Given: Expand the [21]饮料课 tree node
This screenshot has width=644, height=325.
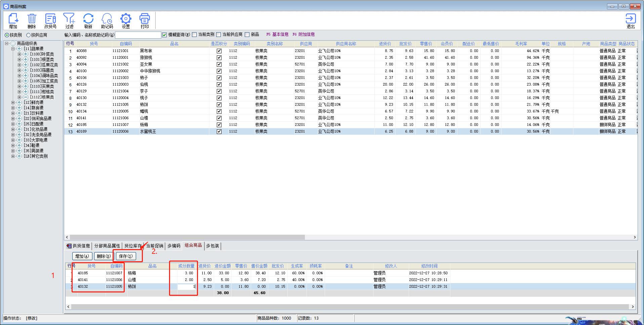Looking at the screenshot, I should [x=13, y=113].
